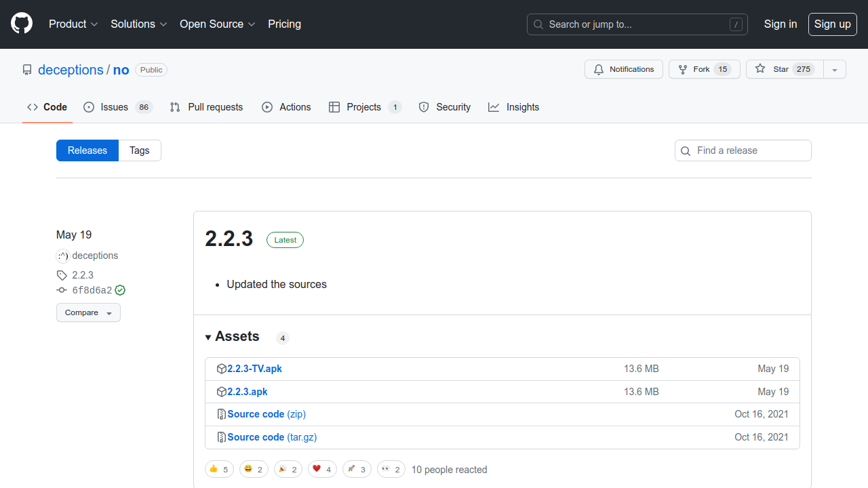Open the Pull requests tab

(x=206, y=107)
